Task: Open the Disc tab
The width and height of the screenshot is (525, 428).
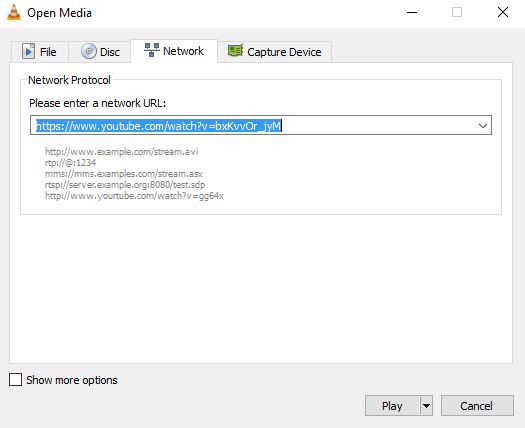Action: pos(100,52)
